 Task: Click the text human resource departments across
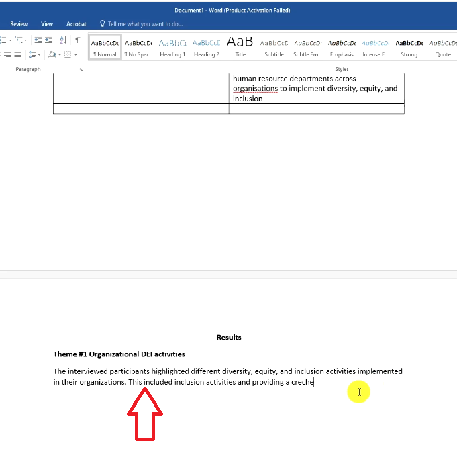[295, 79]
